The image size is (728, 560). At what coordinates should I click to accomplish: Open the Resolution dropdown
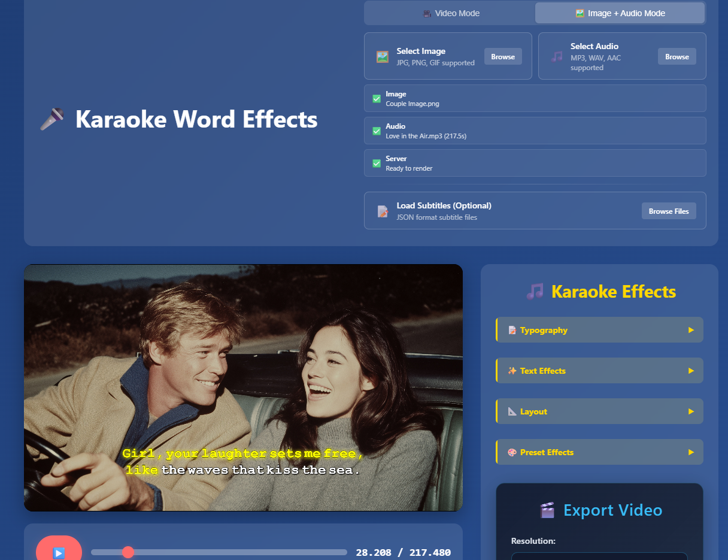[x=599, y=556]
